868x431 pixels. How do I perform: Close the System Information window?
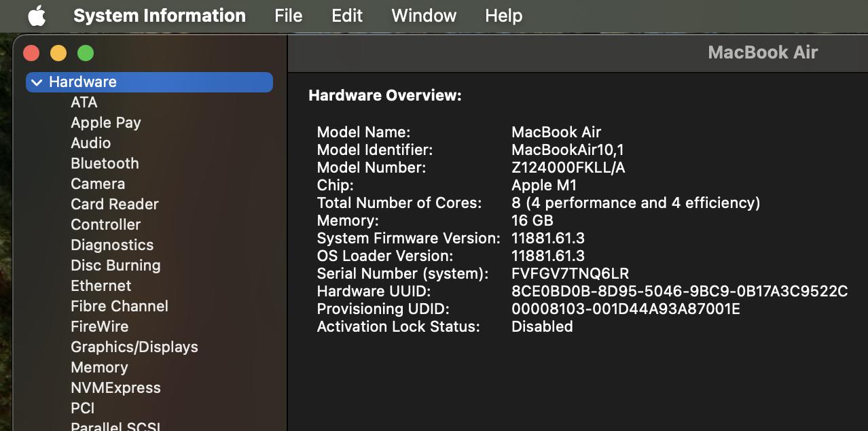tap(31, 53)
